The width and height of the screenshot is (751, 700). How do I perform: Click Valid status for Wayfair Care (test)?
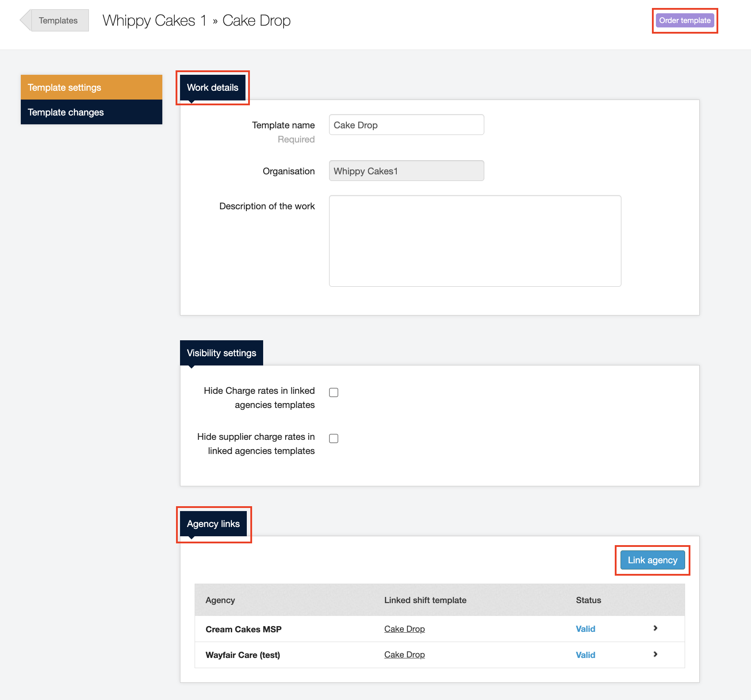[585, 655]
